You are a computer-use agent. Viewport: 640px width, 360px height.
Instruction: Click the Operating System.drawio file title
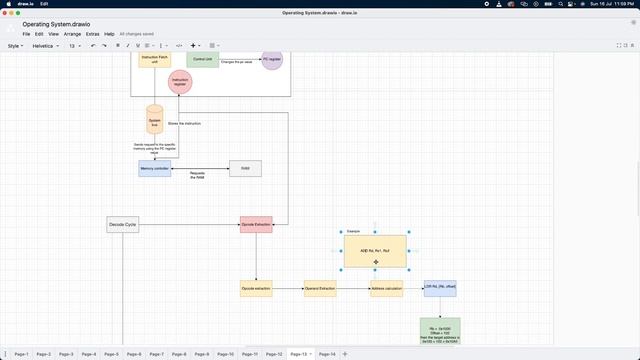tap(56, 24)
